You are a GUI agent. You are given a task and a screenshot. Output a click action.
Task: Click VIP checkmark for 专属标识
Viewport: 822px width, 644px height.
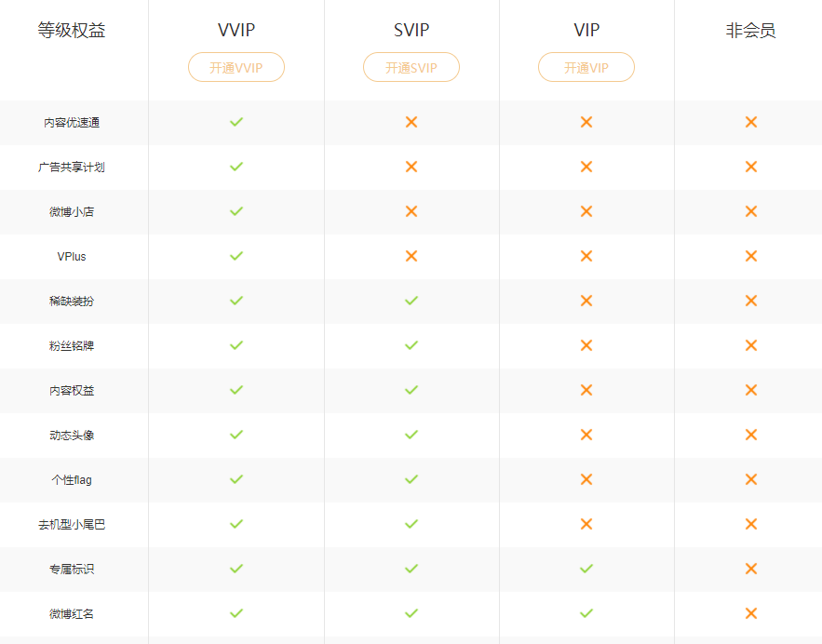586,569
